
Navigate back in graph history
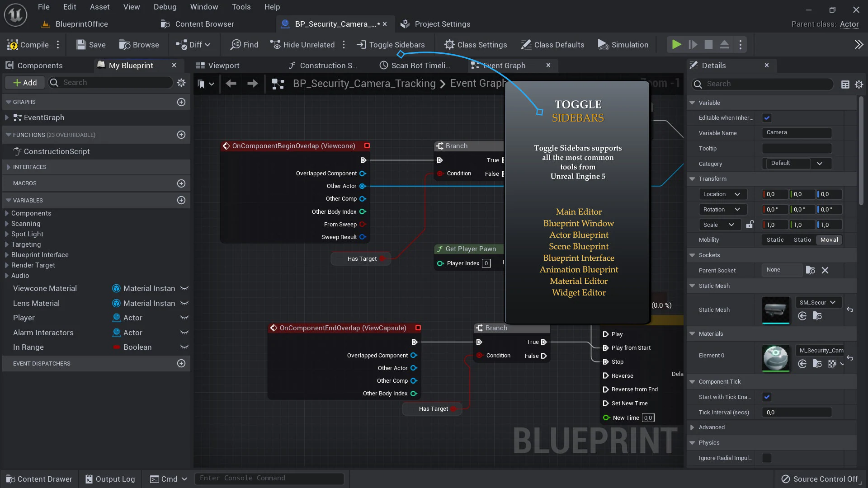[231, 84]
